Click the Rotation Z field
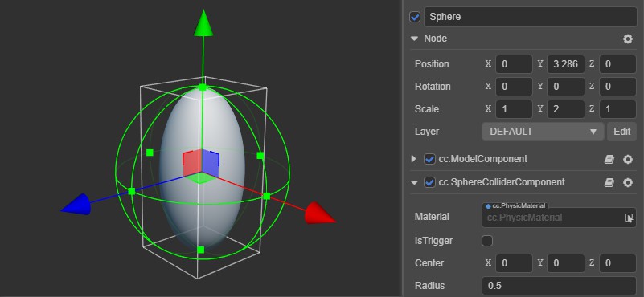Screen dimensions: 644x297 617,87
